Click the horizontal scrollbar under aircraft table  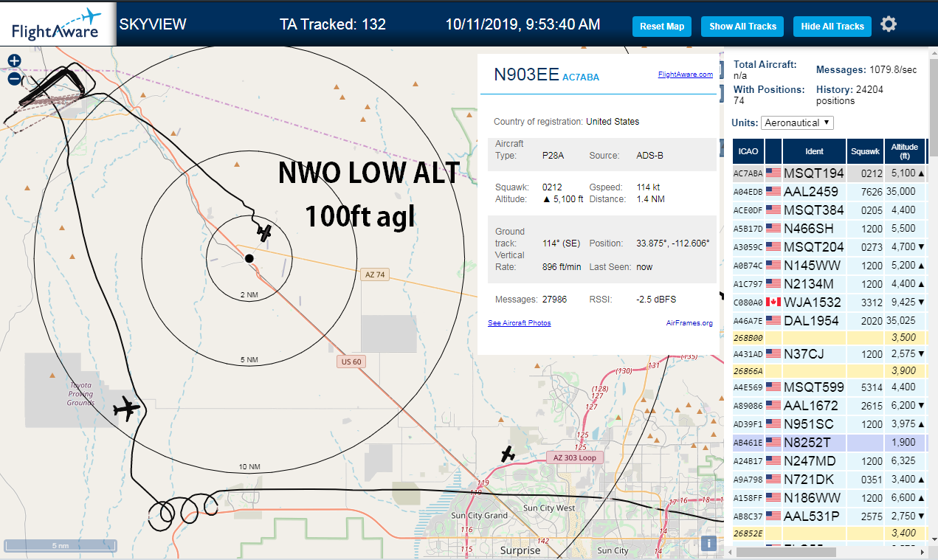786,552
